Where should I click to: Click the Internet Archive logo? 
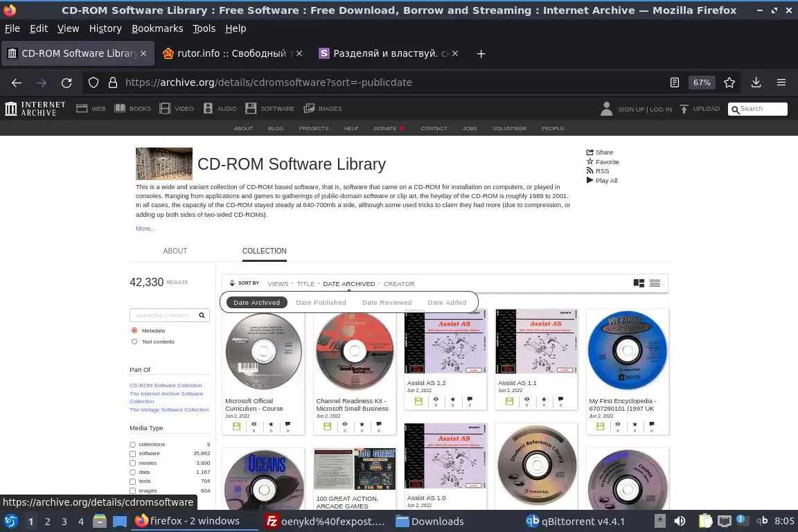pyautogui.click(x=35, y=109)
